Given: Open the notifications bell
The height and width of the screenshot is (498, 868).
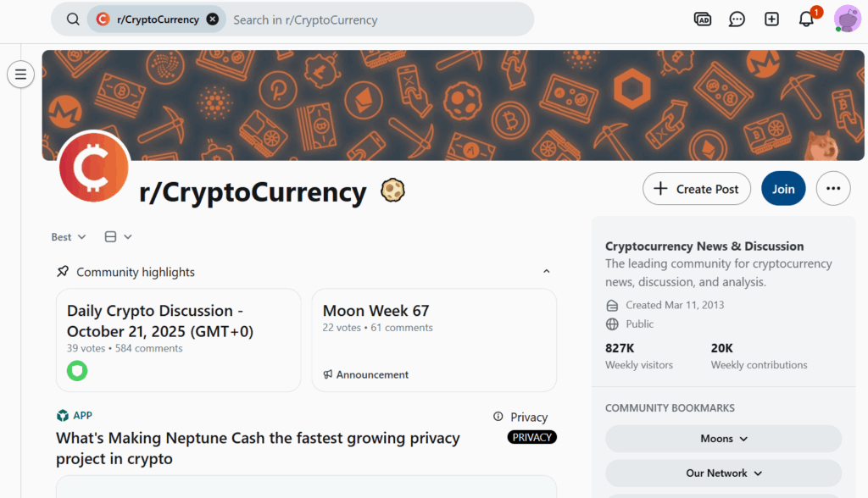Looking at the screenshot, I should coord(806,19).
